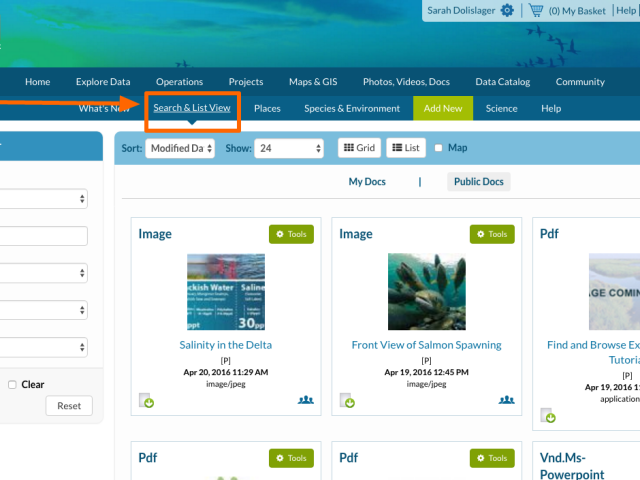The height and width of the screenshot is (480, 640).
Task: Click image/jpeg text under Salinity card
Action: [x=226, y=384]
